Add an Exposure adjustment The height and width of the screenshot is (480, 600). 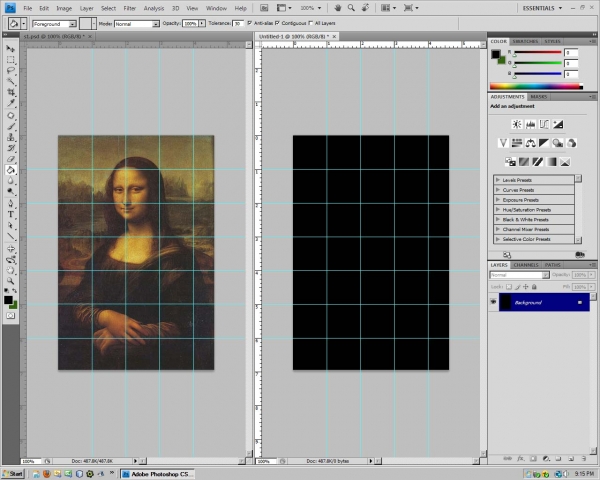[x=558, y=124]
